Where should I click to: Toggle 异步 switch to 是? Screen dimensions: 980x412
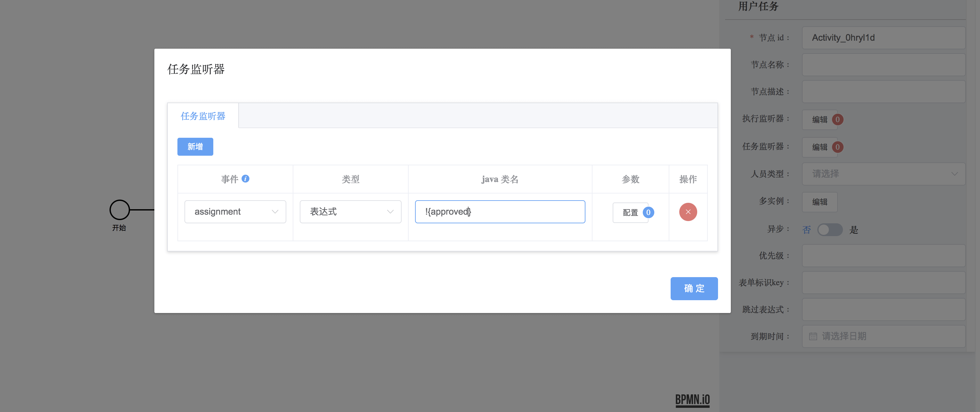click(x=830, y=230)
